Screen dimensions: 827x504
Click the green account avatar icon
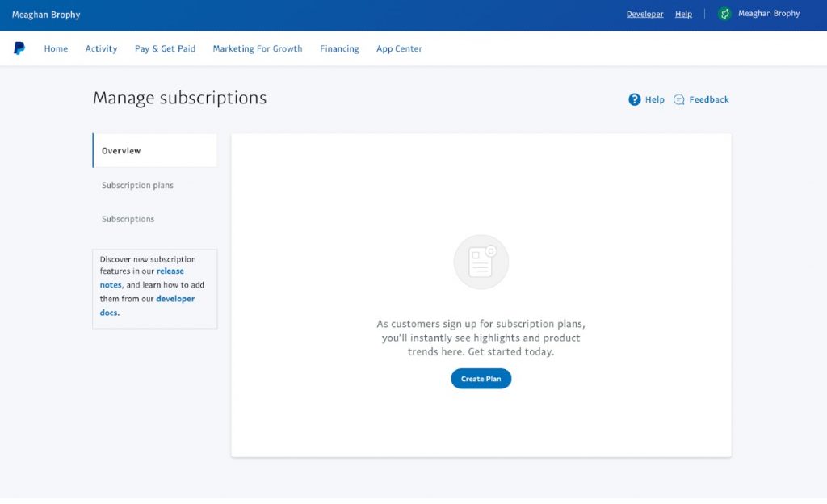(x=723, y=13)
